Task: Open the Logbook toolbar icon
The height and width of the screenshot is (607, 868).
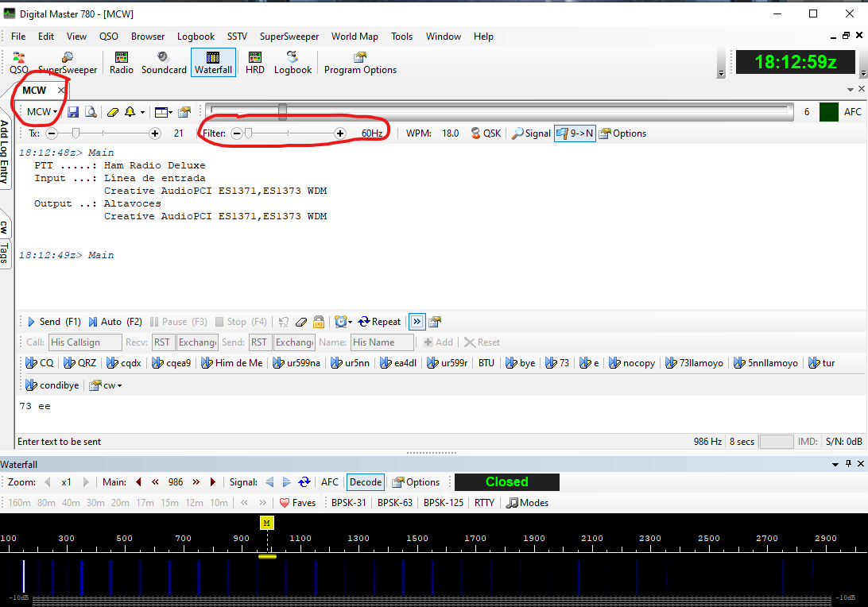Action: tap(293, 63)
